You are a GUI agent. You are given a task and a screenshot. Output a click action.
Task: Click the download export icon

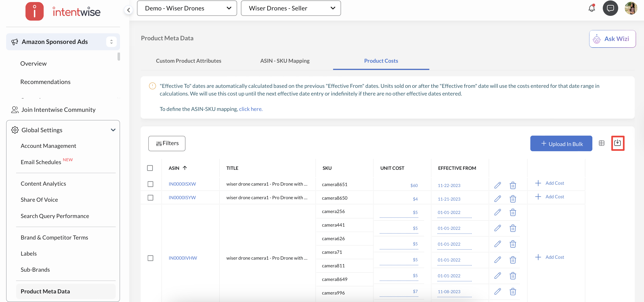click(x=617, y=143)
